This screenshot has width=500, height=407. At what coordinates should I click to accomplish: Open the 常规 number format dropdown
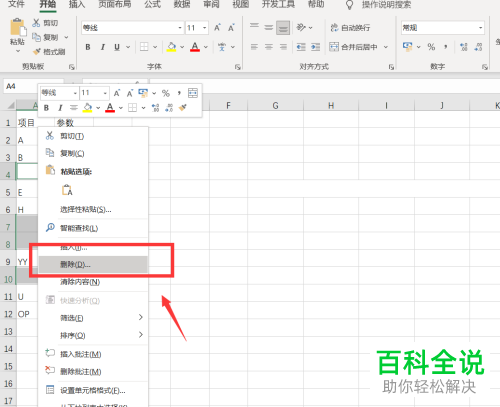click(481, 28)
